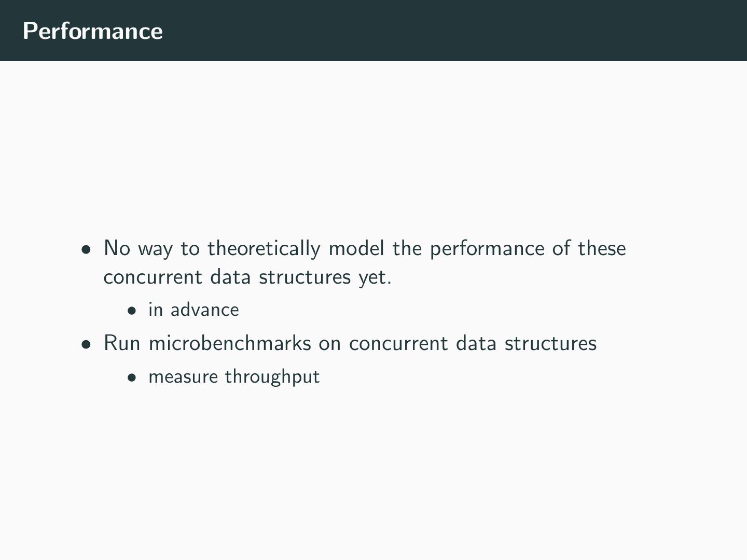Click the word "measure" in the sub-bullet
Screen dimensions: 747x560
pyautogui.click(x=183, y=376)
